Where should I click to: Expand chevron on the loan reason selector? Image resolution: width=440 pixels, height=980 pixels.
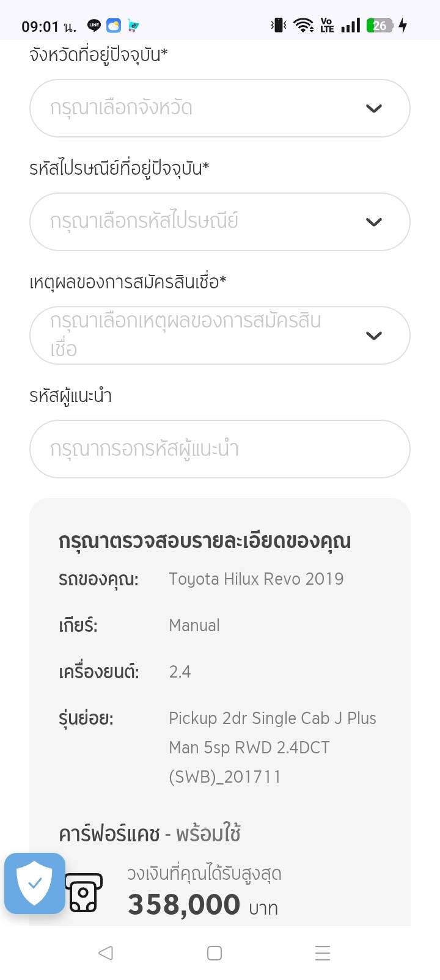pyautogui.click(x=373, y=336)
